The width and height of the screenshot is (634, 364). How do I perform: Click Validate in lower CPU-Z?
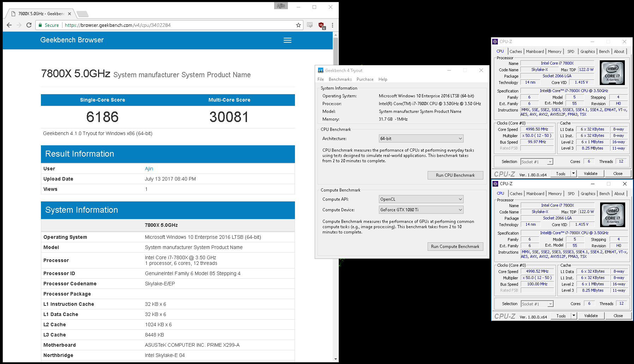tap(591, 316)
